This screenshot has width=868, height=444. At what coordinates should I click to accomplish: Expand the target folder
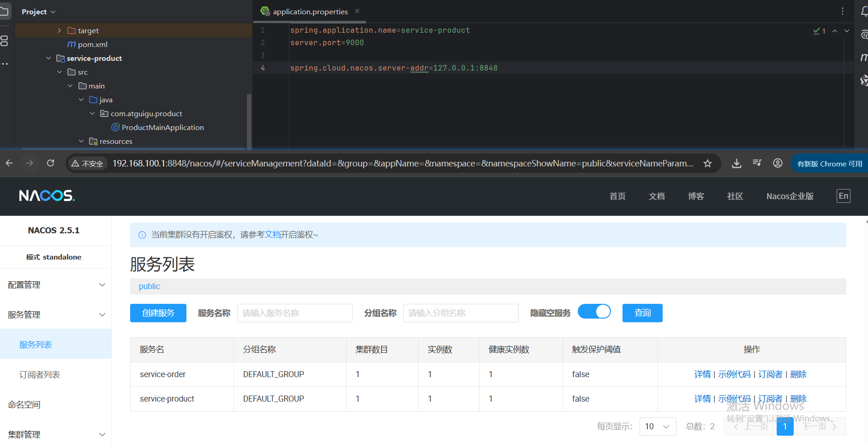coord(59,30)
